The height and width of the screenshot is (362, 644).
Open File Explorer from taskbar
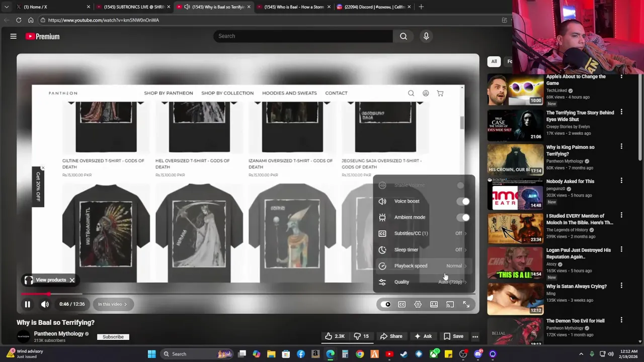click(271, 354)
